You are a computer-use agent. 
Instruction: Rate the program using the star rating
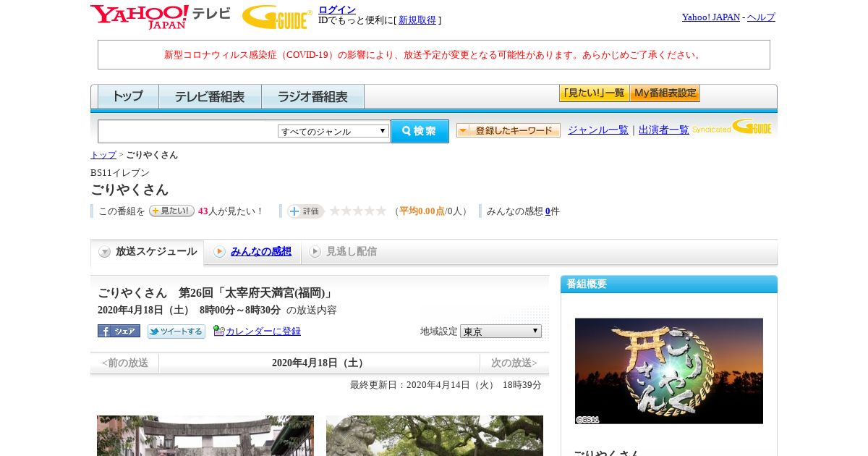tap(358, 211)
